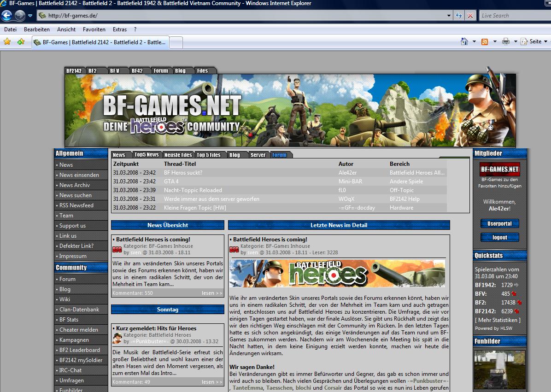The width and height of the screenshot is (551, 392).
Task: Click the Punkbuster author avatar icon
Action: click(117, 338)
